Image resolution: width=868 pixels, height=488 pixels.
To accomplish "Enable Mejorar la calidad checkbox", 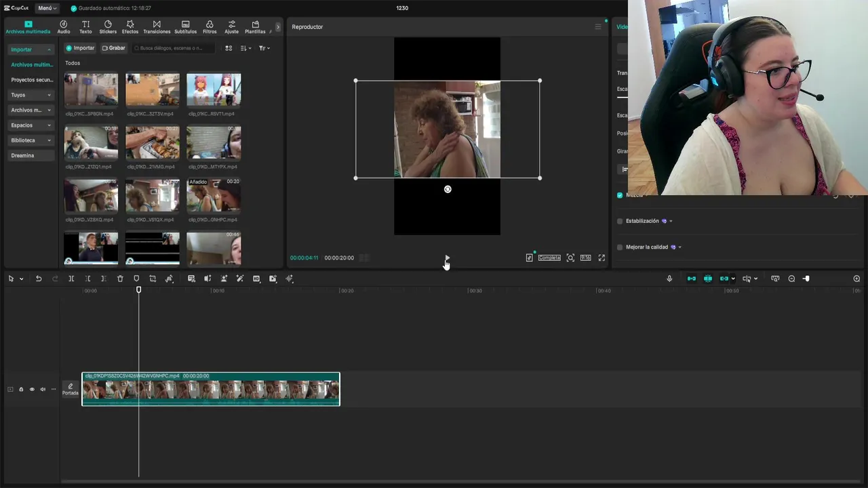I will click(x=620, y=247).
